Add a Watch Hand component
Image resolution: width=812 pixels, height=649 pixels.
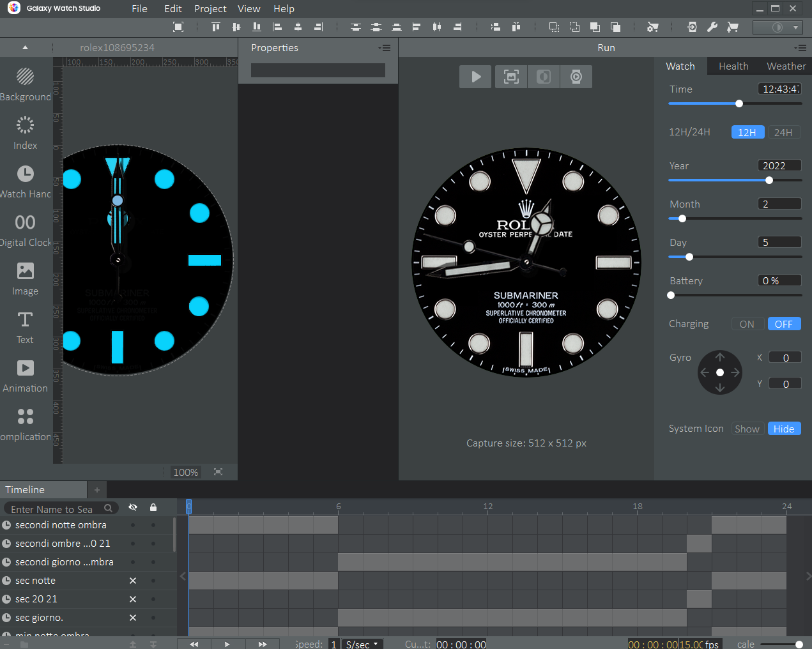[25, 181]
